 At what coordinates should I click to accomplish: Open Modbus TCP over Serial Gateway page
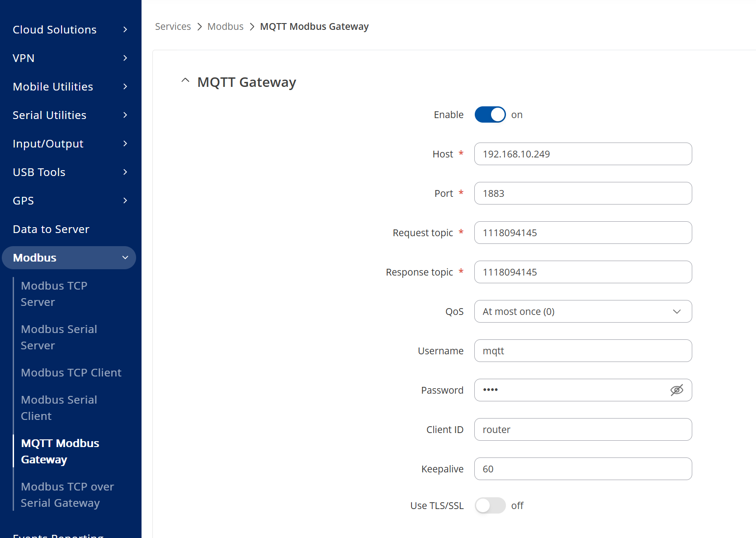coord(67,495)
